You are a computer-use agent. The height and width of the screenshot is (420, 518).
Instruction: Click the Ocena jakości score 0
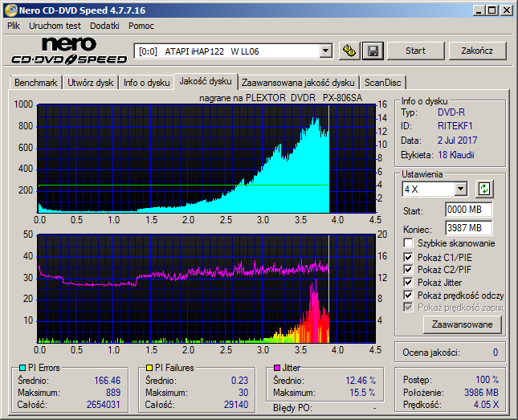coord(496,353)
